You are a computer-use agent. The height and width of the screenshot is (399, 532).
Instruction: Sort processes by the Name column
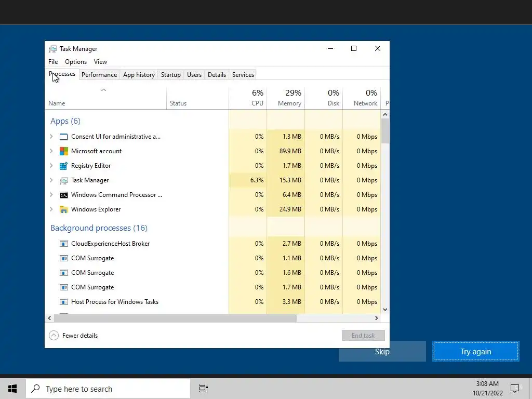105,98
